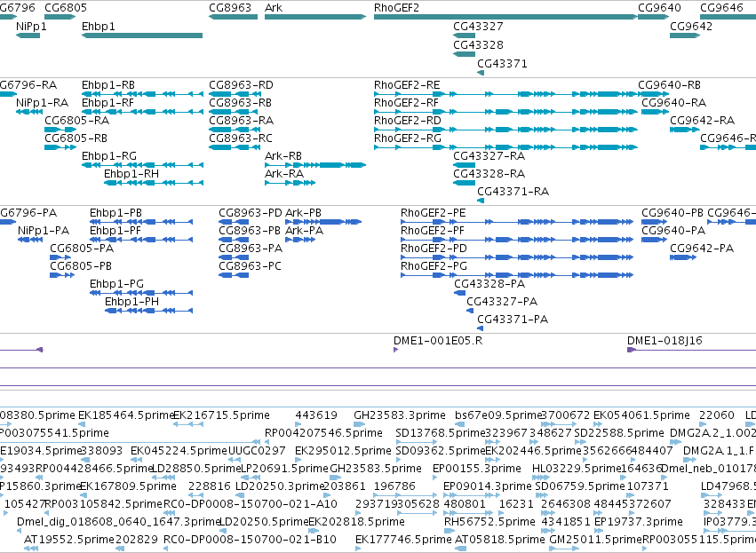
Task: Click protein CG8963-PC
Action: pyautogui.click(x=234, y=275)
